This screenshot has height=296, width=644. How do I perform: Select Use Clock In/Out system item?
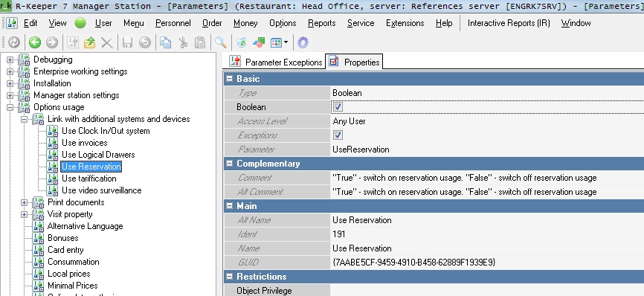pyautogui.click(x=106, y=131)
